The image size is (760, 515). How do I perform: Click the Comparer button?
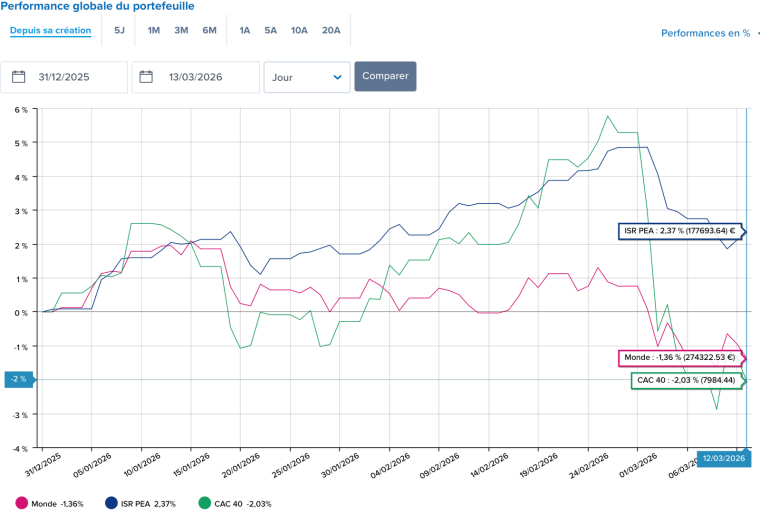point(385,76)
